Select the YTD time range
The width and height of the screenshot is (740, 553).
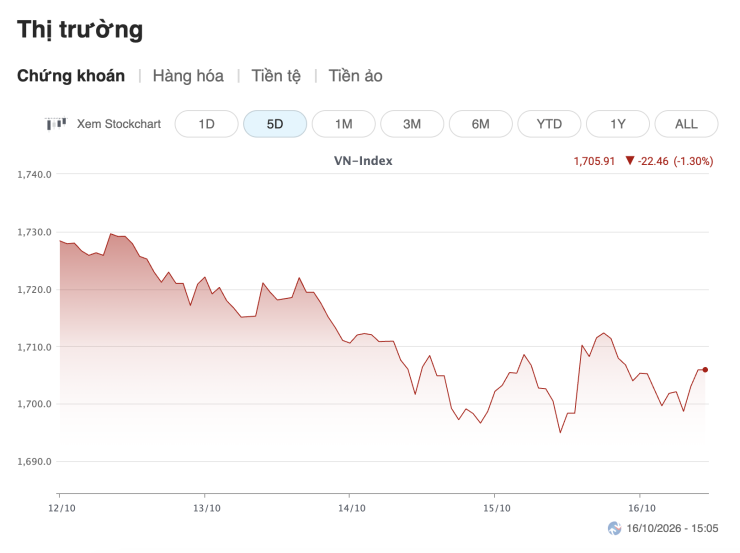click(549, 124)
